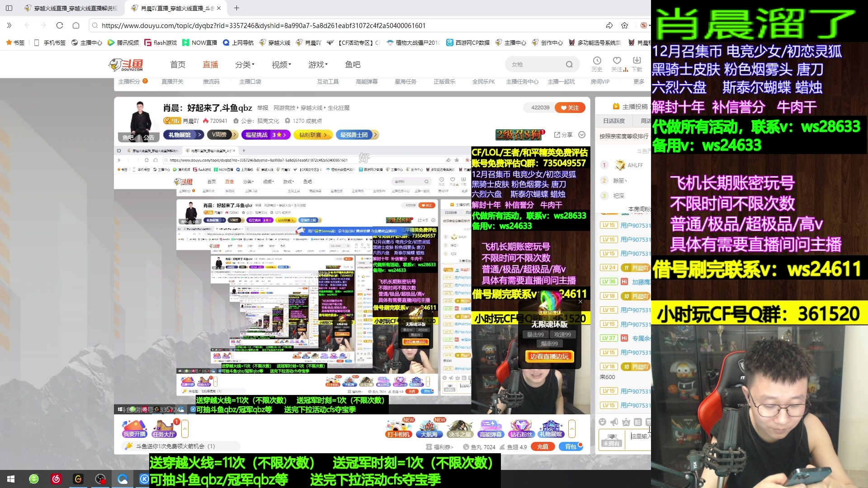Click the emoji smiley icon in chat

602,422
